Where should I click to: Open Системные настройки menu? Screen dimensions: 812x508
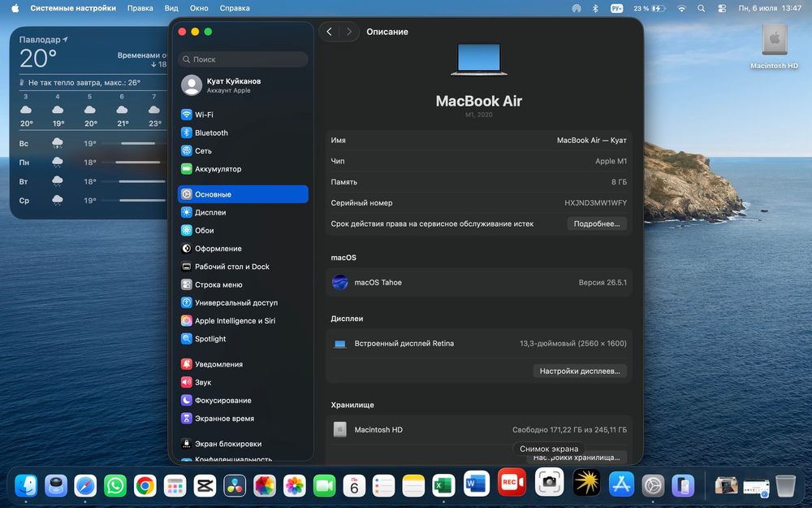pos(73,8)
